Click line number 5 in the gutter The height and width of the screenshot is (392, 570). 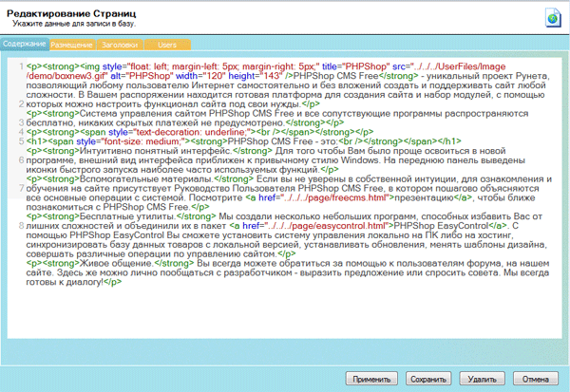coord(22,141)
